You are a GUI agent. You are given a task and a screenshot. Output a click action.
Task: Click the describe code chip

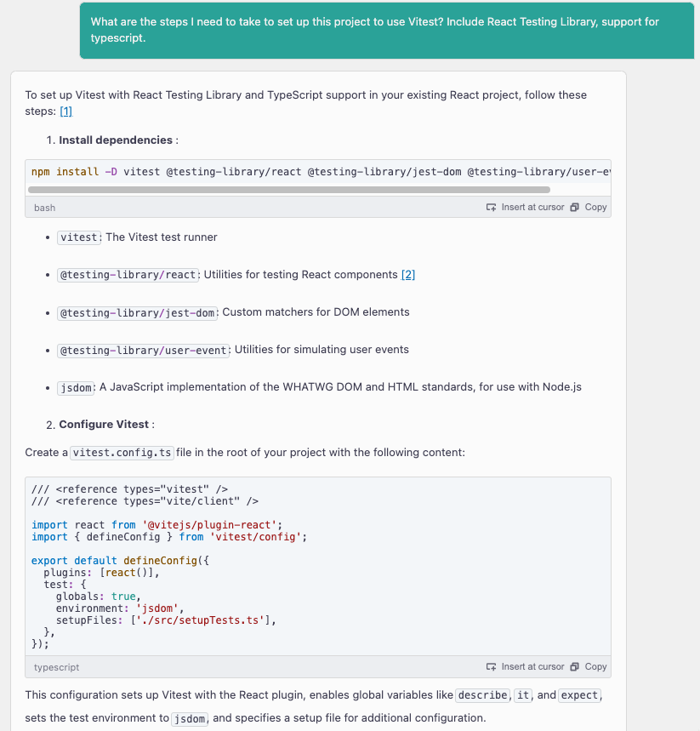481,694
